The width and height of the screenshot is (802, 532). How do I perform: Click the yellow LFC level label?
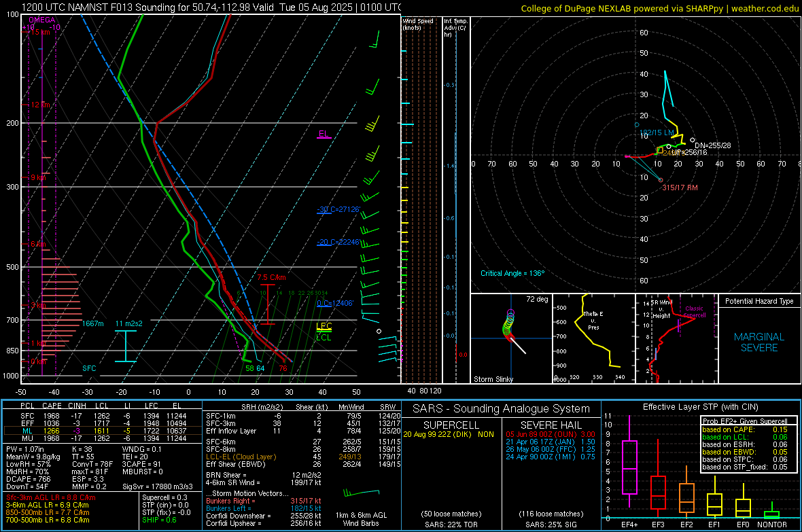point(324,326)
